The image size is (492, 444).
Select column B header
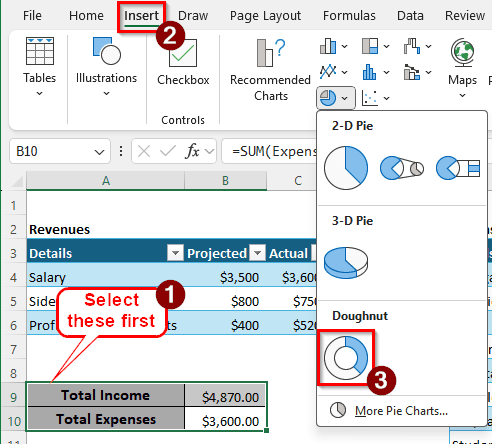pos(225,181)
